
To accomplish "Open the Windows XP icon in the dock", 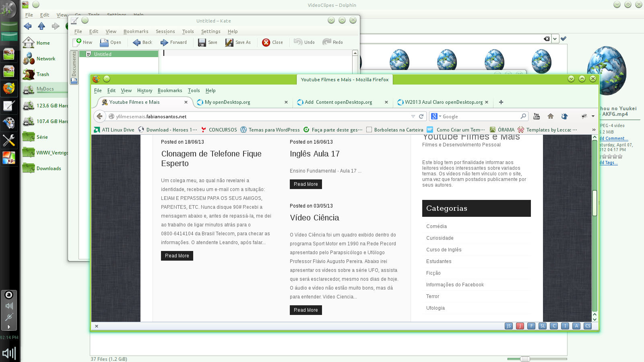I will tap(9, 158).
